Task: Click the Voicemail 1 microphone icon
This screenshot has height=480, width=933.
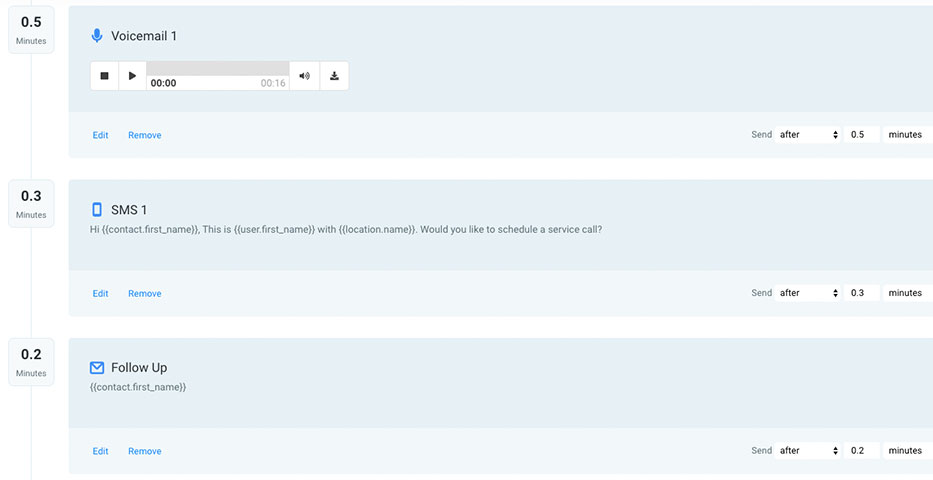Action: pos(96,36)
